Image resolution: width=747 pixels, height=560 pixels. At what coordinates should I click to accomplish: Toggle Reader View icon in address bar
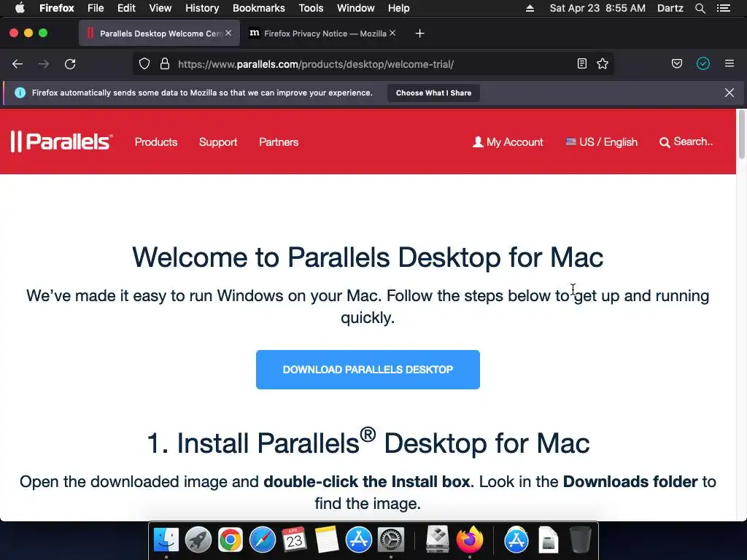(x=581, y=64)
